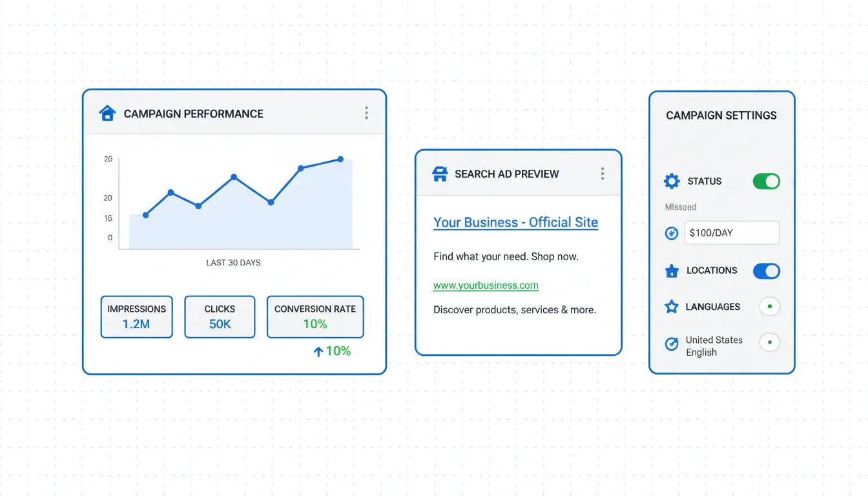Click the Conversion Rate 10% card

tap(315, 316)
